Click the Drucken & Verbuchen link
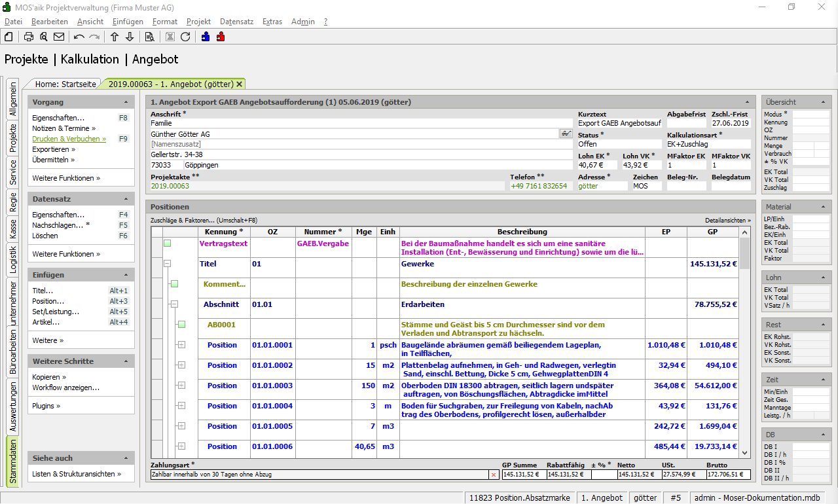 (68, 139)
